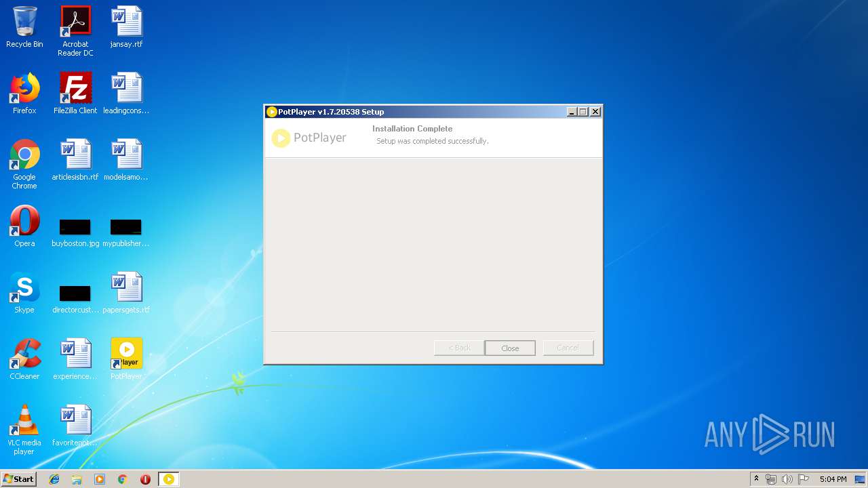Open Internet Explorer from the taskbar
Screen dimensions: 868x488
[x=54, y=479]
